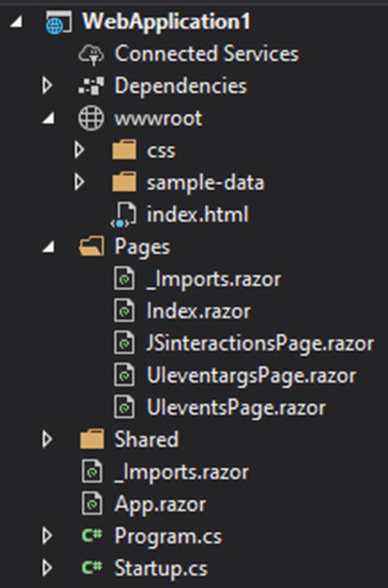Click the C# icon beside Program.cs
This screenshot has width=388, height=588.
point(92,535)
